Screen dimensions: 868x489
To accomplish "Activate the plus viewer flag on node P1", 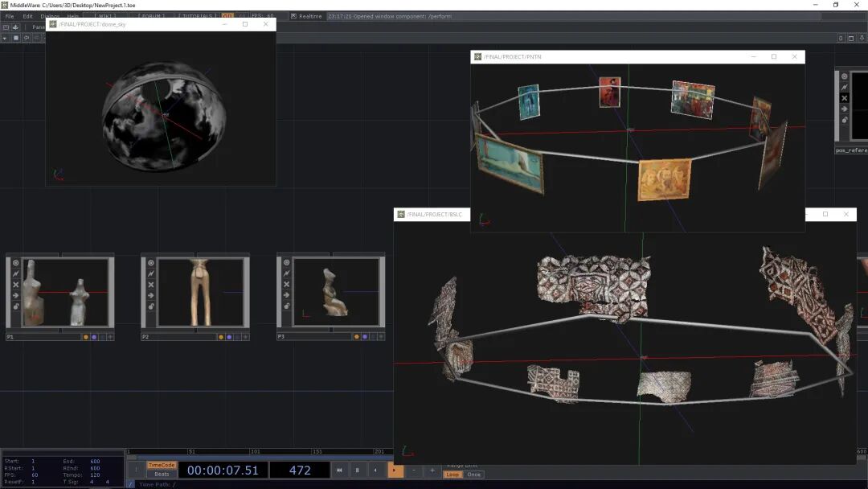I will 110,337.
